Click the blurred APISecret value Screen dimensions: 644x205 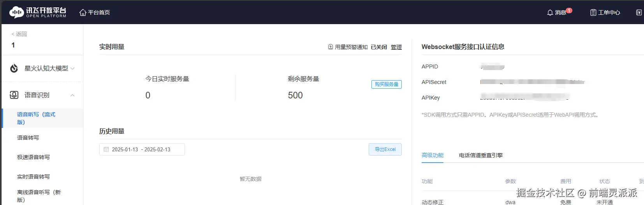coord(532,82)
